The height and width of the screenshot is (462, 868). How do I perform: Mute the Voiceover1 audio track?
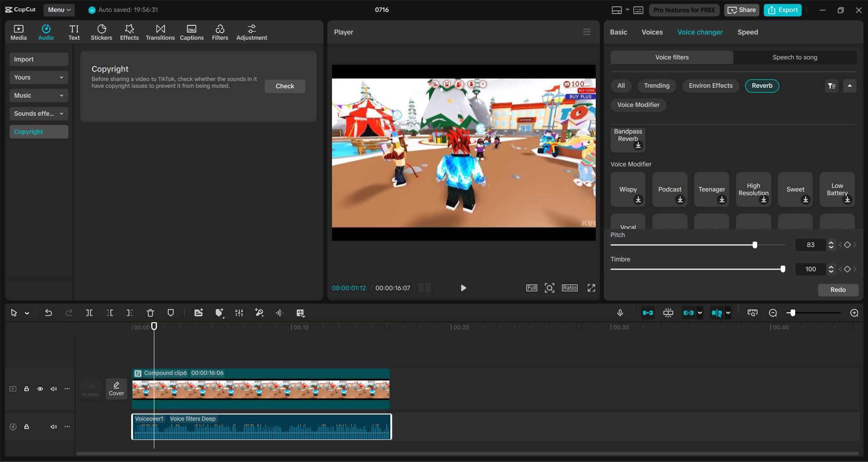(53, 426)
